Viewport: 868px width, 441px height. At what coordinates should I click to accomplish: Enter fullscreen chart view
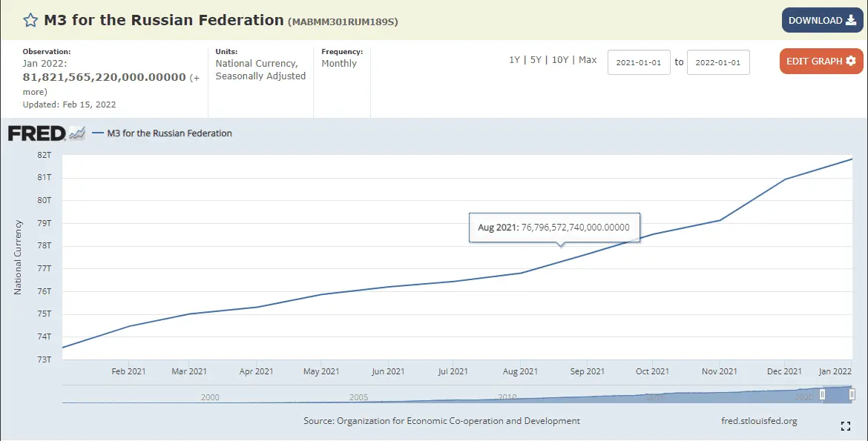(x=845, y=425)
